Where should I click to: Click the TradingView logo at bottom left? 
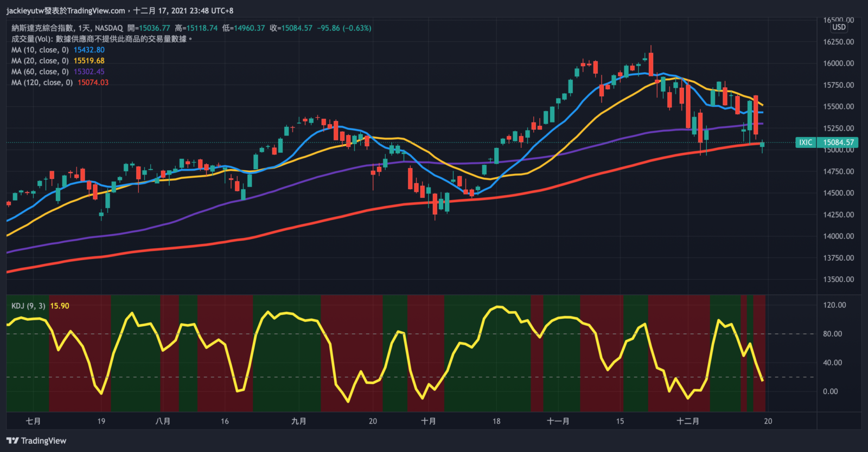pos(36,441)
